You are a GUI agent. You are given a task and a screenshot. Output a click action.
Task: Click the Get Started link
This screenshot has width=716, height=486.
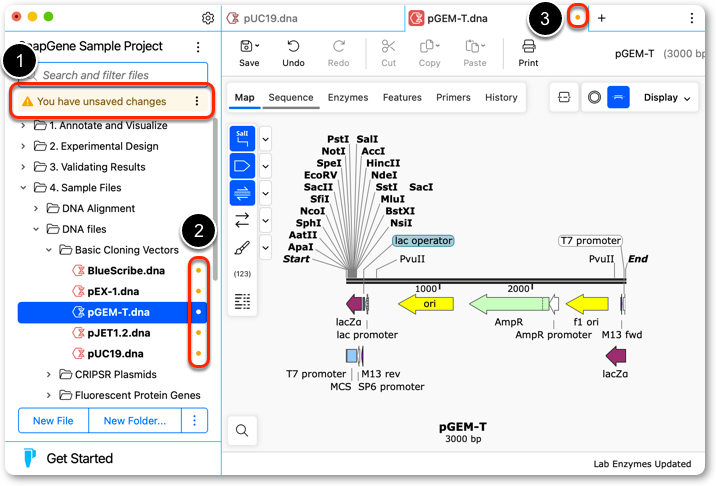(x=79, y=458)
